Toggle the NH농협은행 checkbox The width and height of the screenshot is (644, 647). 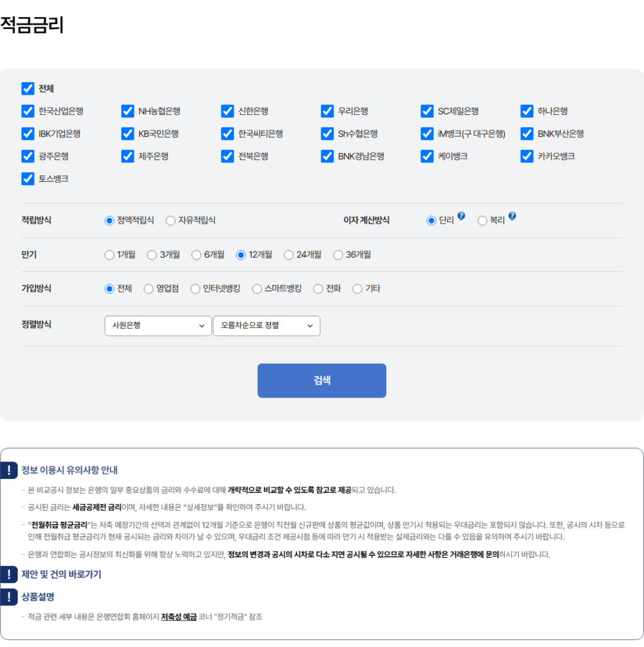point(128,111)
